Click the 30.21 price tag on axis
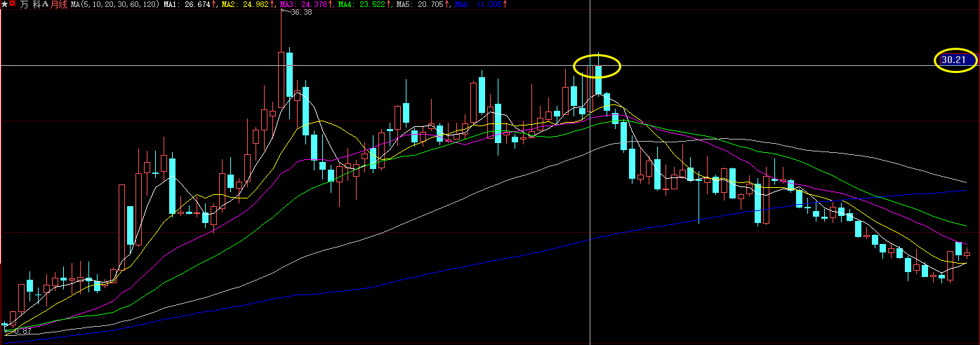Image resolution: width=980 pixels, height=345 pixels. pos(958,60)
